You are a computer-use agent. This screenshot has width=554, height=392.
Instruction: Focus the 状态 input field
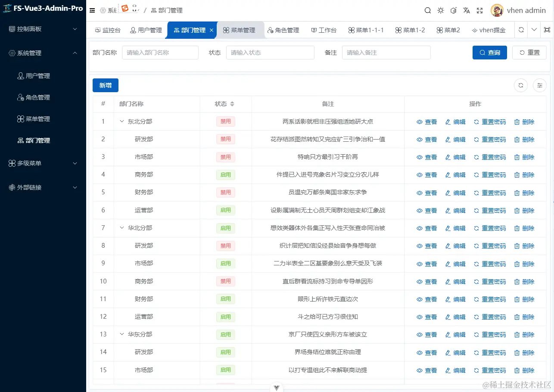(x=270, y=53)
